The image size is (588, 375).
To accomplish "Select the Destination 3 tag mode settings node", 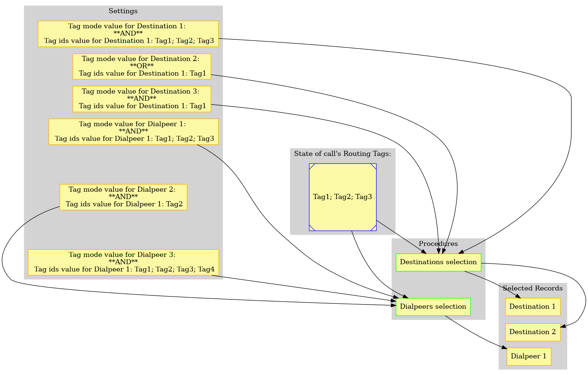I will click(x=142, y=99).
